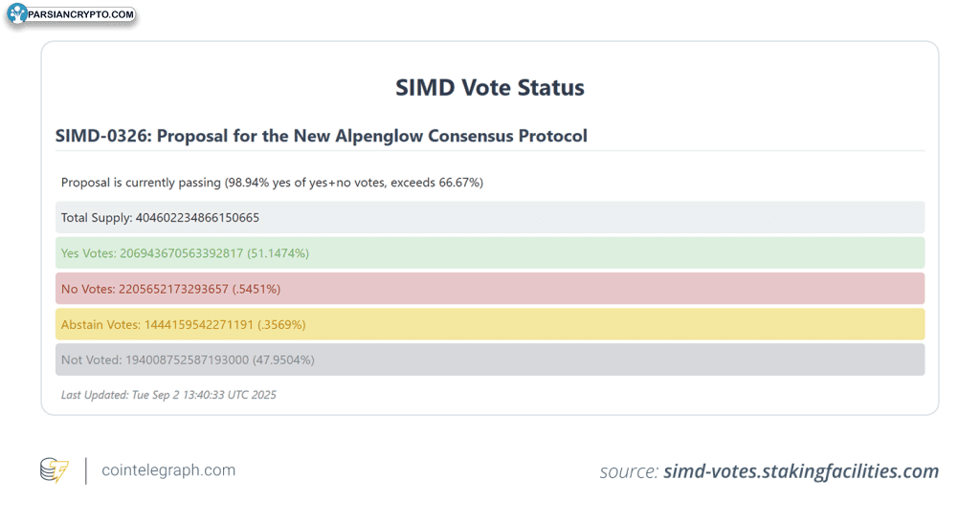Image resolution: width=980 pixels, height=523 pixels.
Task: Click the green Yes Votes bar
Action: (x=489, y=252)
